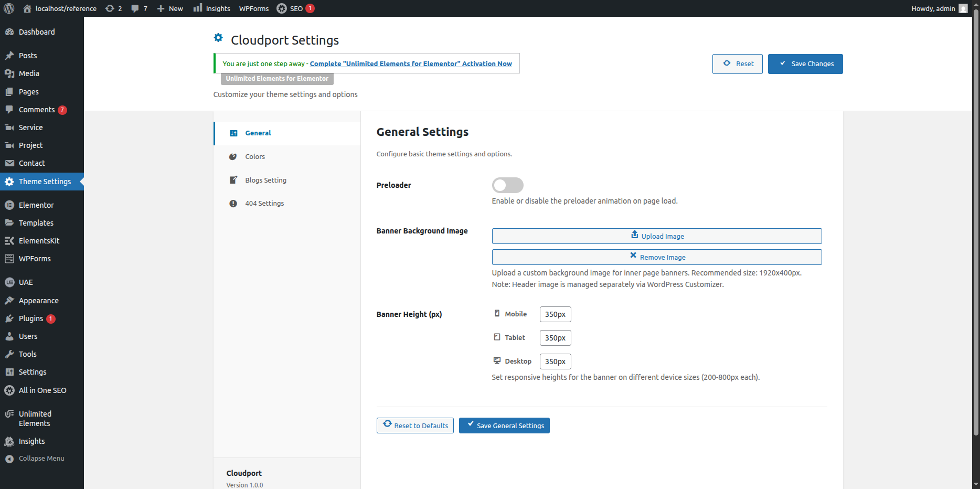
Task: Open the Project menu item
Action: point(42,145)
